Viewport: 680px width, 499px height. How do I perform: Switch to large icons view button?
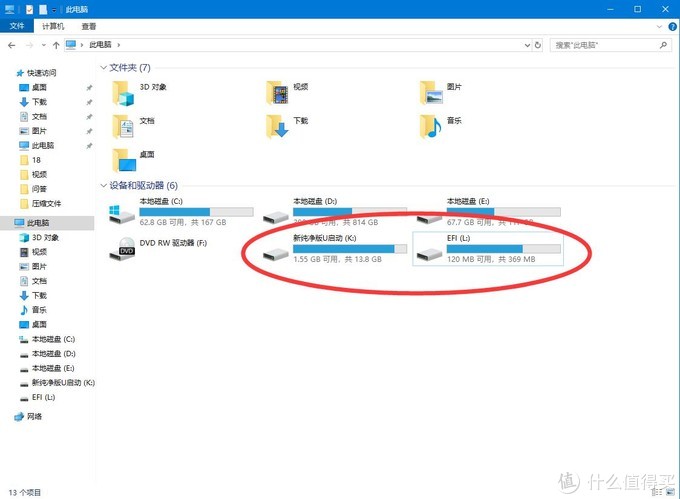tap(671, 492)
